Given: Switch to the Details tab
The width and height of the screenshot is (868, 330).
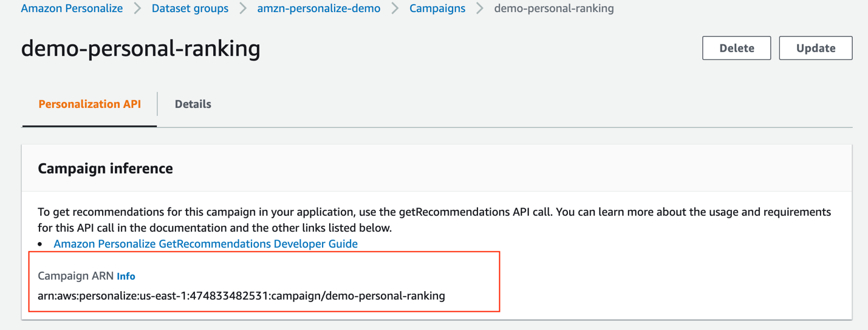Looking at the screenshot, I should (193, 104).
